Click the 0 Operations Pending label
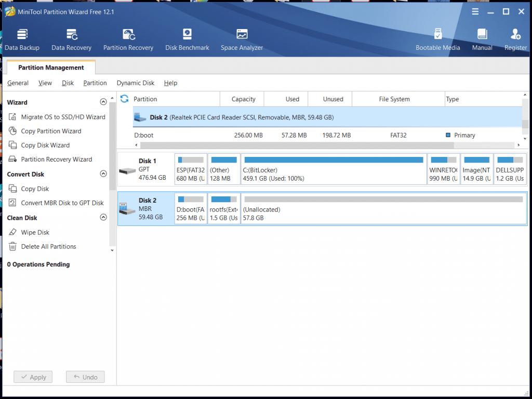 (x=38, y=264)
